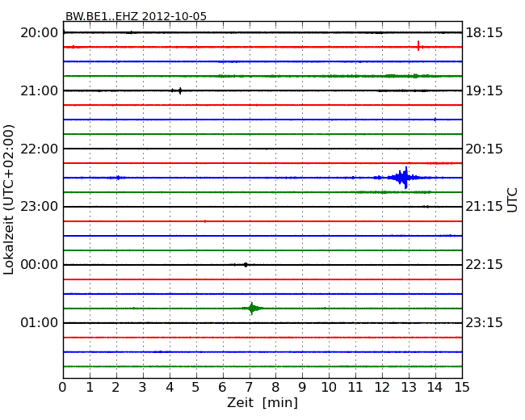This screenshot has width=525, height=420.
Task: Pick the x-axis tick label 10
Action: pyautogui.click(x=329, y=387)
